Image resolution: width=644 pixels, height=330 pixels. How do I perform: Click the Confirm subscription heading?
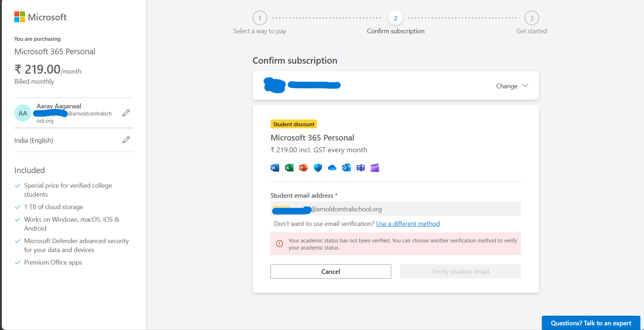click(295, 60)
